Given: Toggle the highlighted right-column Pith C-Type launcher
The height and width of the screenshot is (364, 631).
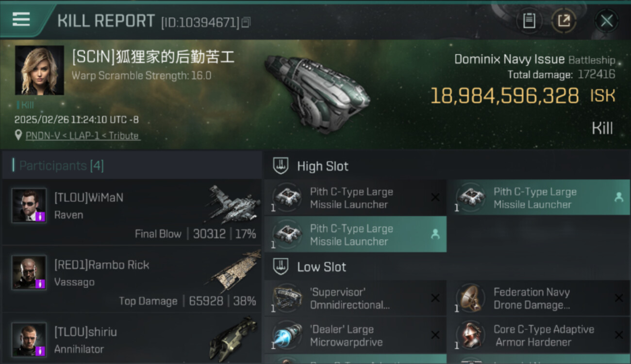Looking at the screenshot, I should (x=538, y=198).
